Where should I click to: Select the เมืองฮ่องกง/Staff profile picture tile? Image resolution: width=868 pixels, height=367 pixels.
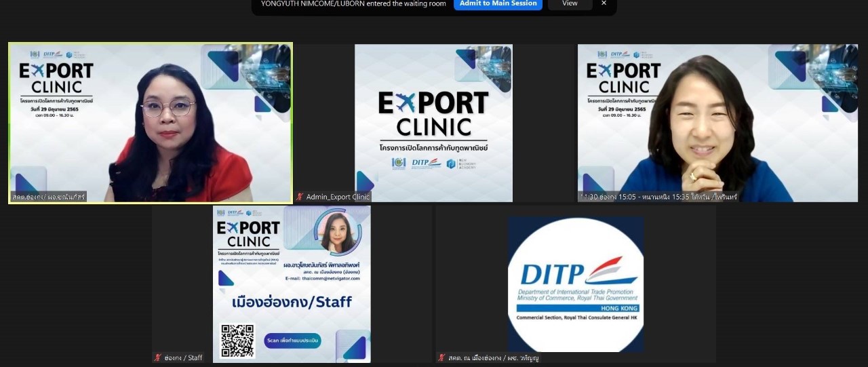tap(292, 284)
